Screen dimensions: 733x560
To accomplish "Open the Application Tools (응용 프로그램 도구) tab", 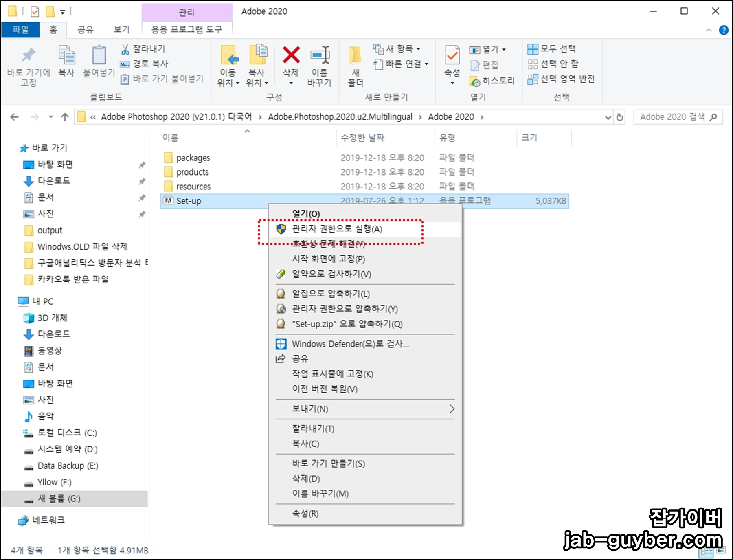I will click(x=187, y=29).
